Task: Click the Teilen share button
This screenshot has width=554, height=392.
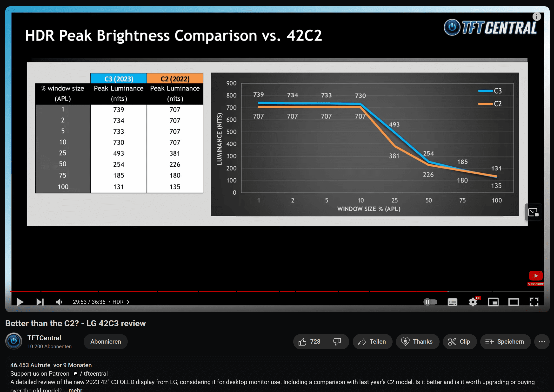Action: point(372,341)
